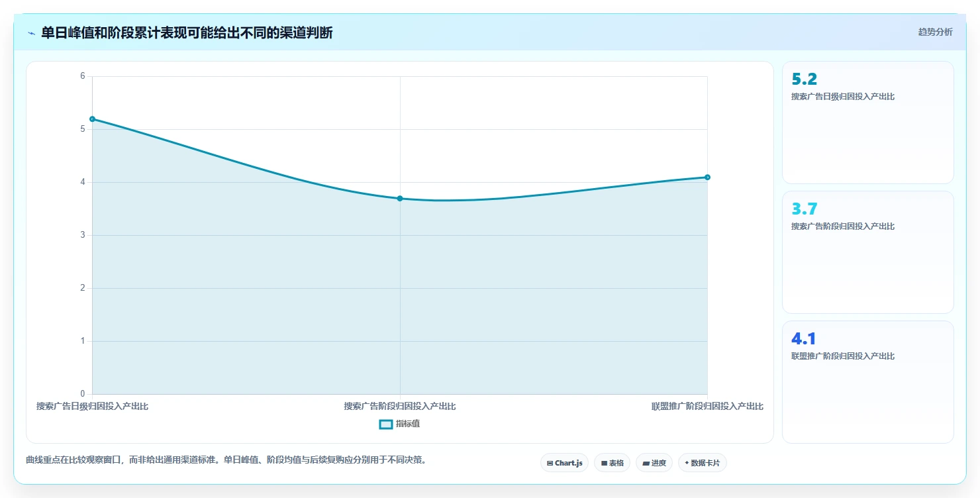Screen dimensions: 980x498
Task: Click y-axis tick label 6
Action: [83, 76]
